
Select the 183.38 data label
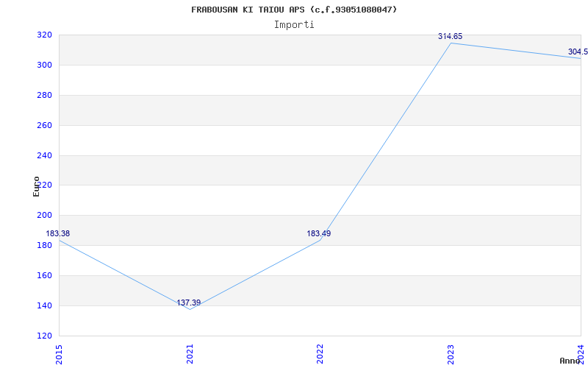click(x=58, y=233)
